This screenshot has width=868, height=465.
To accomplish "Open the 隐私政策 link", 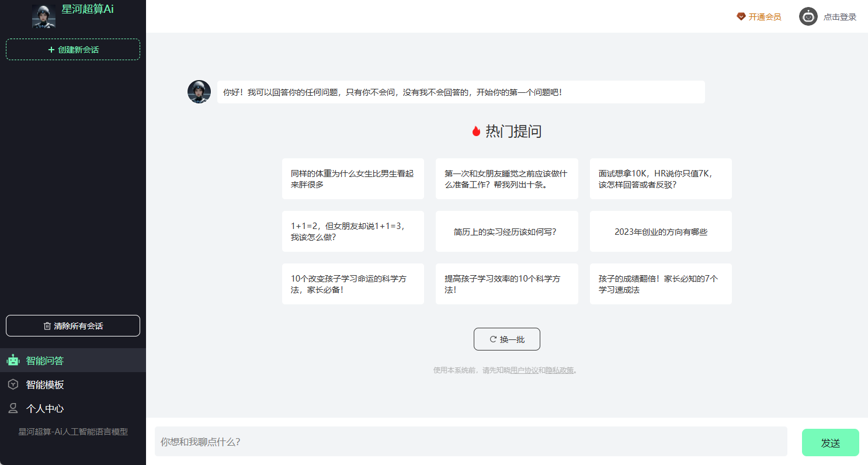I will tap(559, 370).
